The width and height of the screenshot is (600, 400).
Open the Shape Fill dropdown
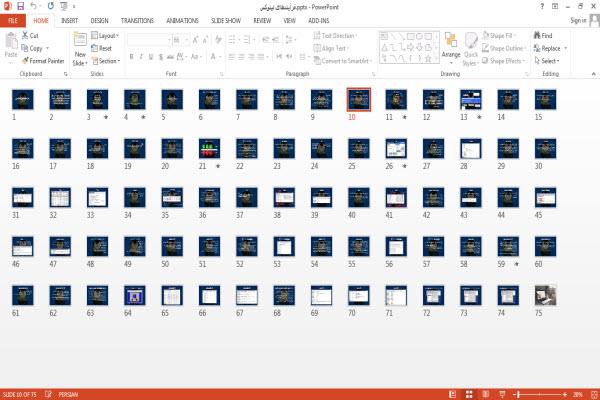500,36
